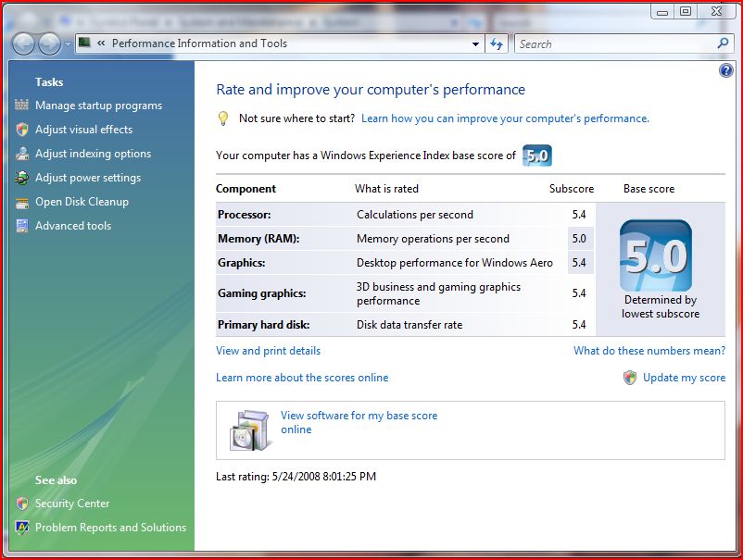Click What do these numbers mean?
The width and height of the screenshot is (743, 560).
pyautogui.click(x=649, y=351)
